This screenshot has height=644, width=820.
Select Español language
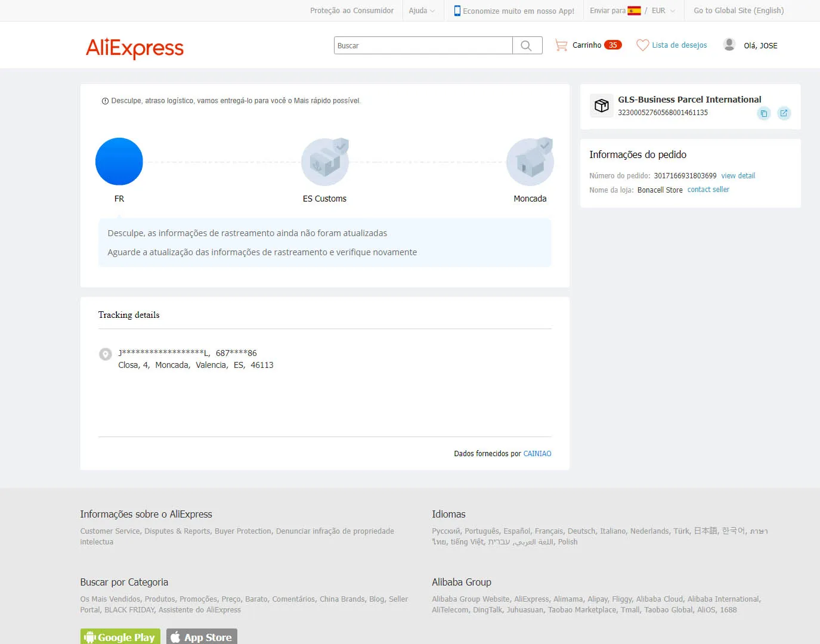coord(516,531)
